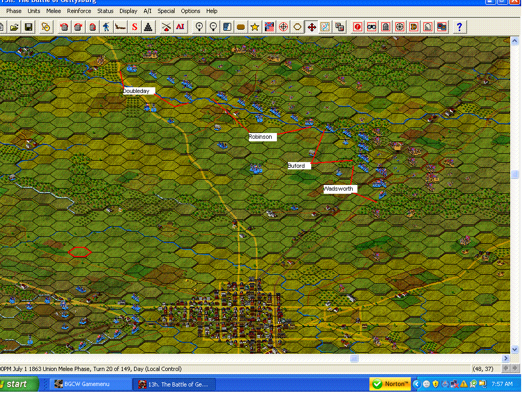Select 13h. The Battle of Ge... taskbar button
This screenshot has height=399, width=532.
[174, 384]
